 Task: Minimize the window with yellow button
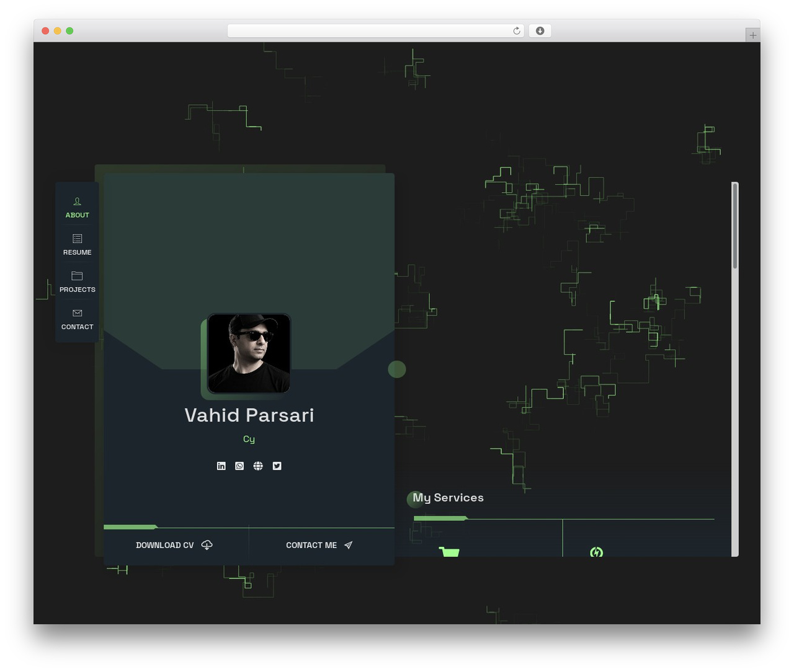tap(58, 31)
